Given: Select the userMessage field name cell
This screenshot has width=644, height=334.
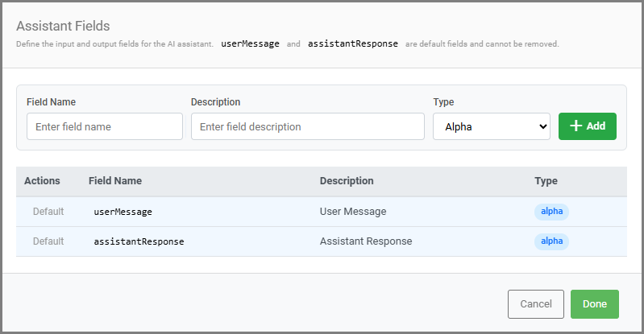Looking at the screenshot, I should pyautogui.click(x=123, y=212).
